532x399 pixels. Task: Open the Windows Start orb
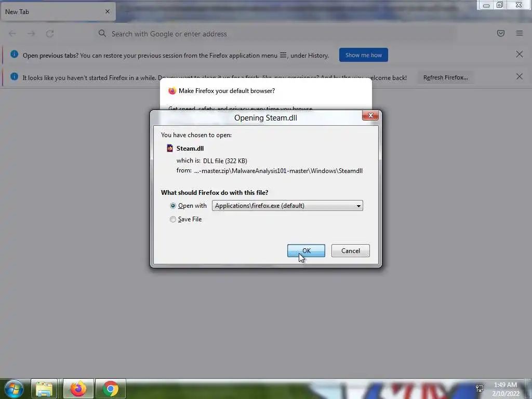coord(14,389)
